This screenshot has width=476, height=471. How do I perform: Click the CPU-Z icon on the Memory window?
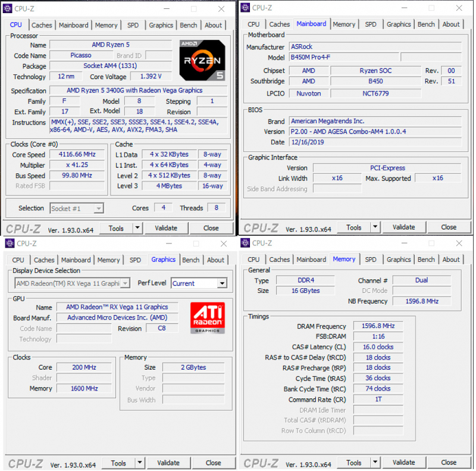pos(245,244)
